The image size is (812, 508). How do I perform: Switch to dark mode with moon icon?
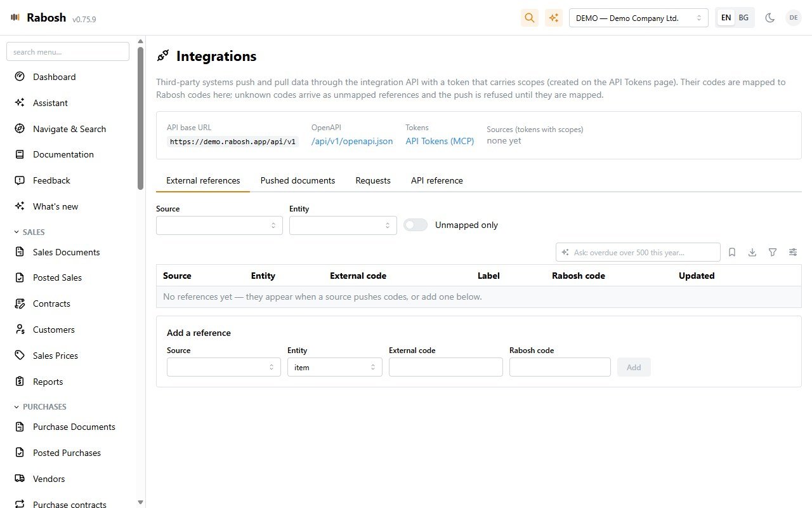pyautogui.click(x=770, y=18)
